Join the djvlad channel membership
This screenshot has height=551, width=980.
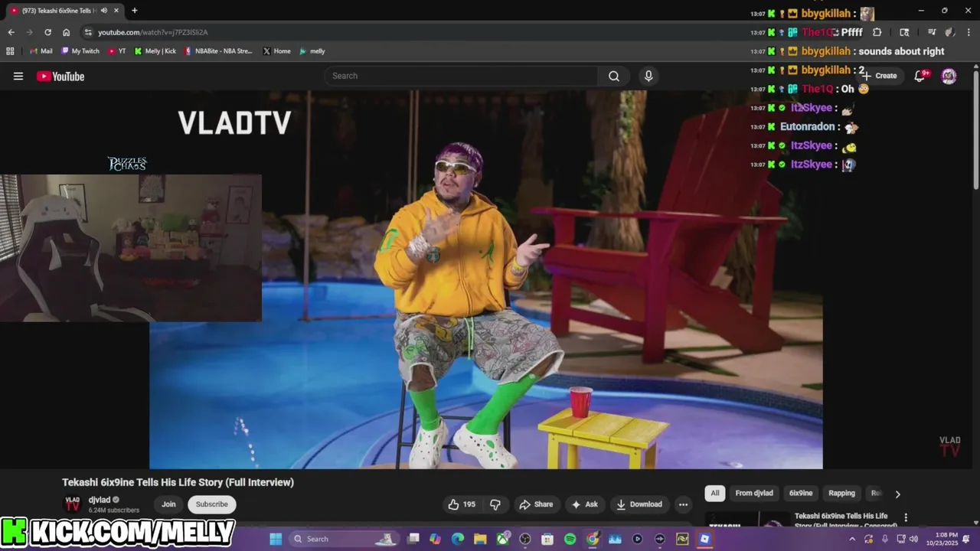(168, 504)
